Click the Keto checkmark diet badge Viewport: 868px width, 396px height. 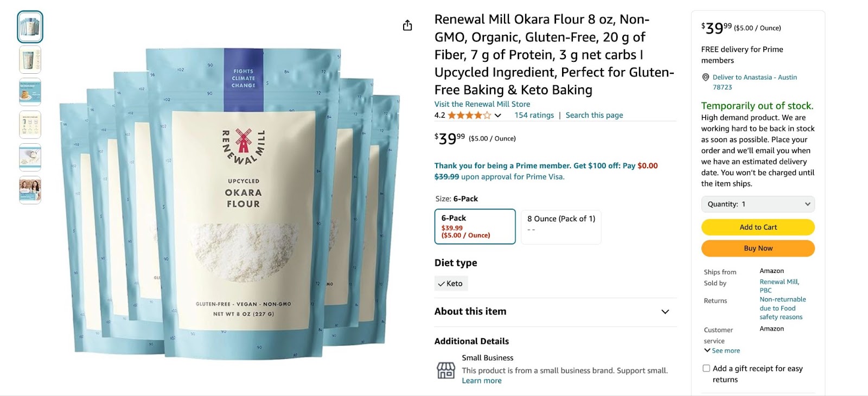tap(451, 283)
